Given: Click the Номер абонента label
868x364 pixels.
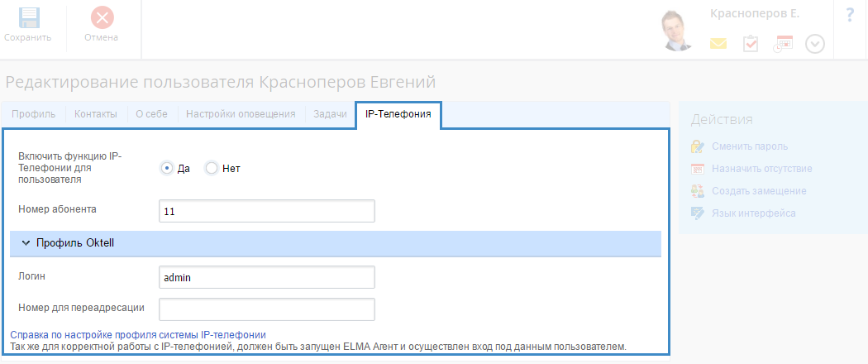Looking at the screenshot, I should pyautogui.click(x=57, y=209).
